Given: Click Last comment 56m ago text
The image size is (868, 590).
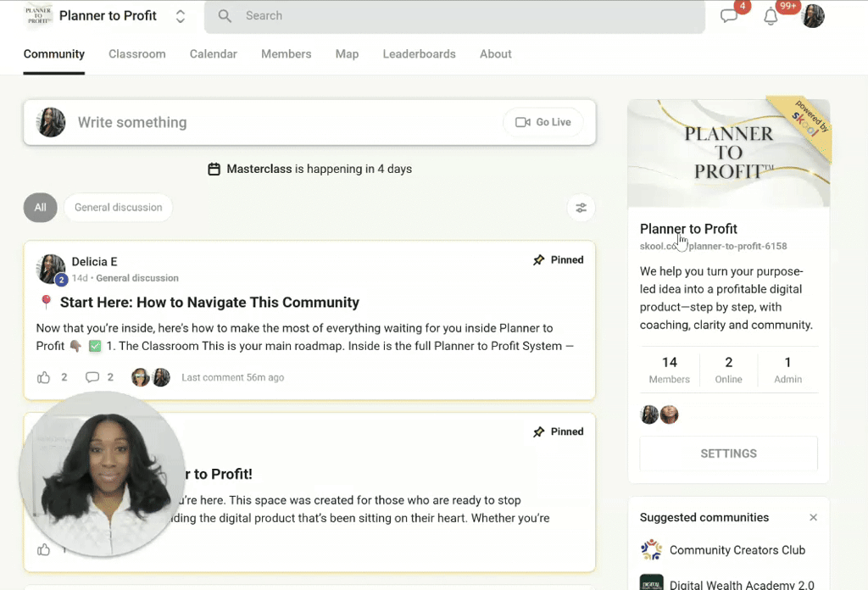Looking at the screenshot, I should (x=232, y=377).
